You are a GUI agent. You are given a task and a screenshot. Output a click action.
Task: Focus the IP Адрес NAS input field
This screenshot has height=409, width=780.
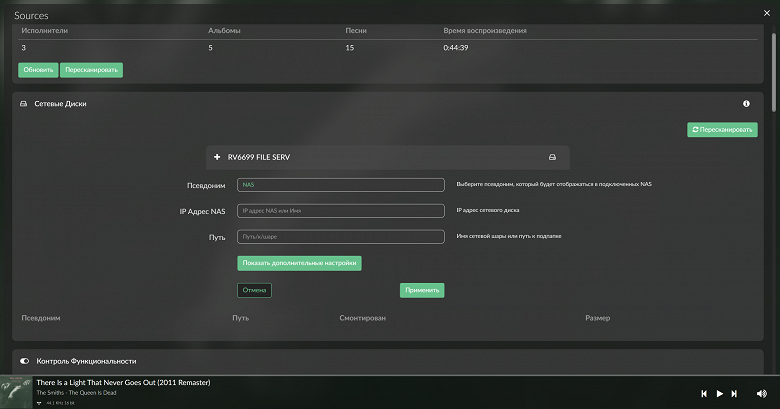point(341,210)
